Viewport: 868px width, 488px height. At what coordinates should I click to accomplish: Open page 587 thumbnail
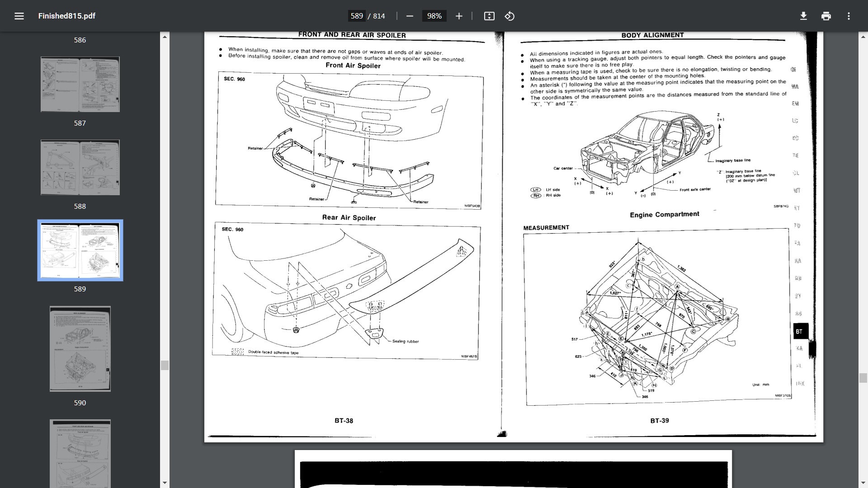pos(80,84)
